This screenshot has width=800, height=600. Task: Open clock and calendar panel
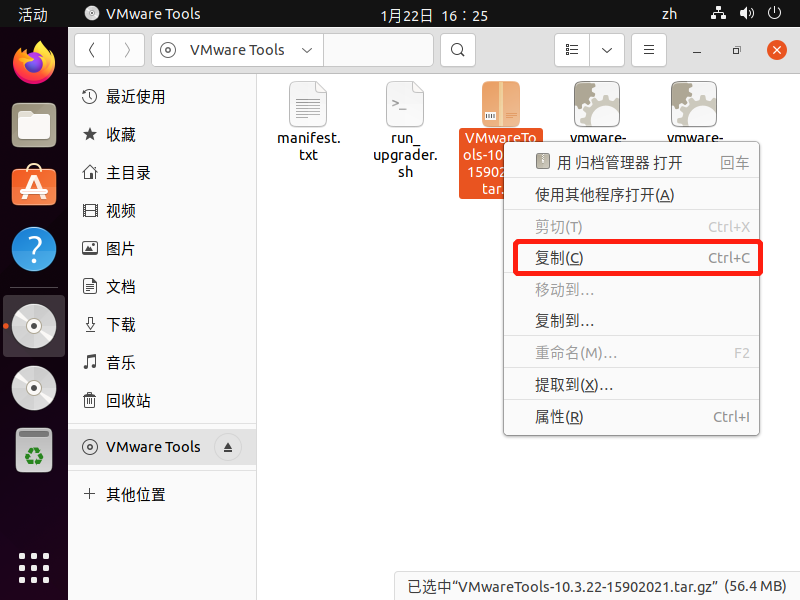[434, 15]
